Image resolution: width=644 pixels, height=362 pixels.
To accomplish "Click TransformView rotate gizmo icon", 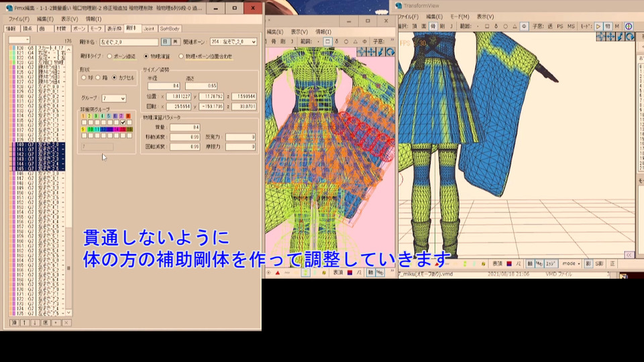I will click(630, 37).
